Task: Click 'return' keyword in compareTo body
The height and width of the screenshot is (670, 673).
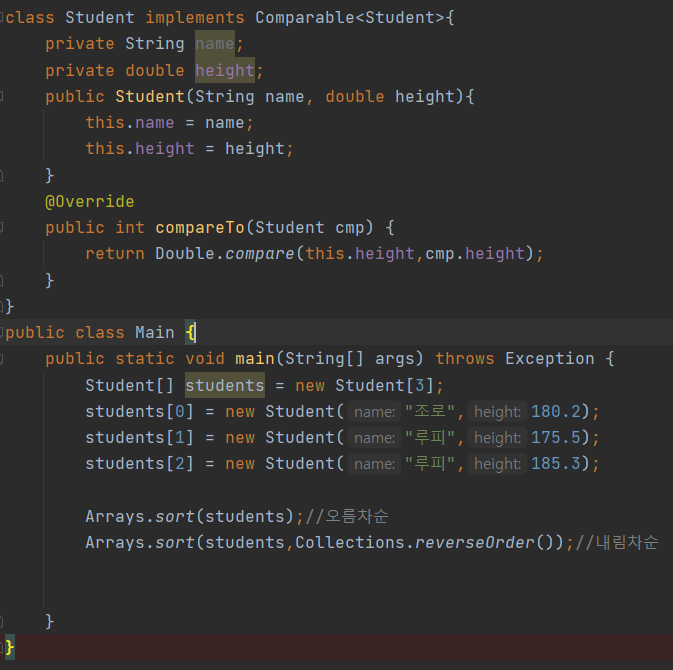Action: (x=115, y=254)
